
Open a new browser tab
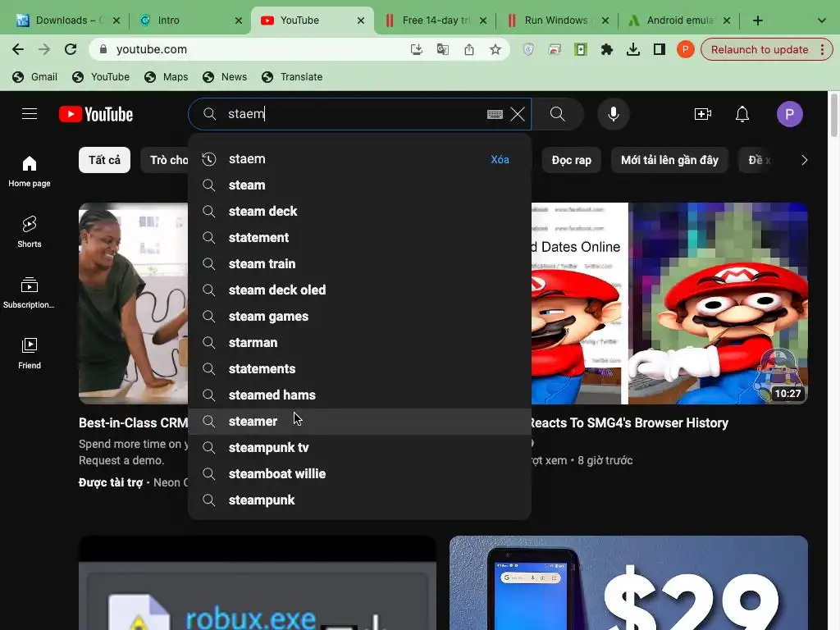[757, 21]
